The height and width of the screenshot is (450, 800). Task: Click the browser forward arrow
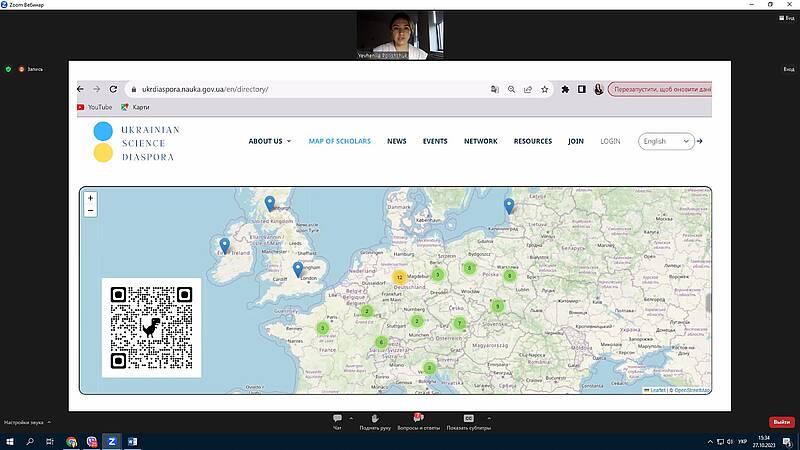pos(96,89)
